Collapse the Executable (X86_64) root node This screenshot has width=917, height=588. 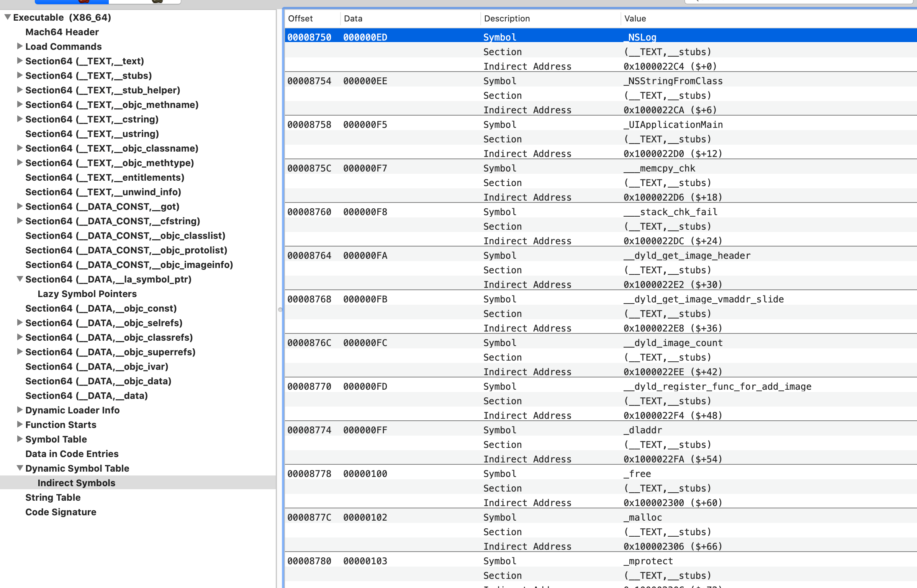tap(7, 17)
